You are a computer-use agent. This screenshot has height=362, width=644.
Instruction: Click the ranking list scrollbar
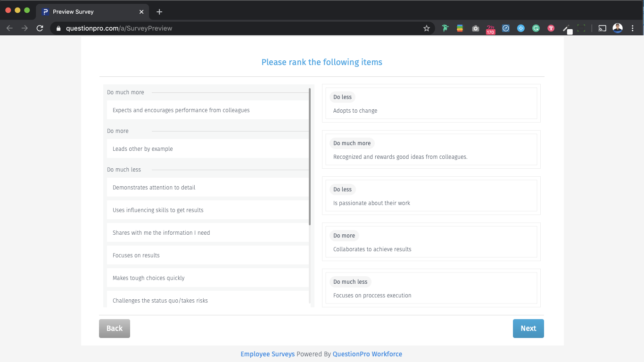(310, 156)
